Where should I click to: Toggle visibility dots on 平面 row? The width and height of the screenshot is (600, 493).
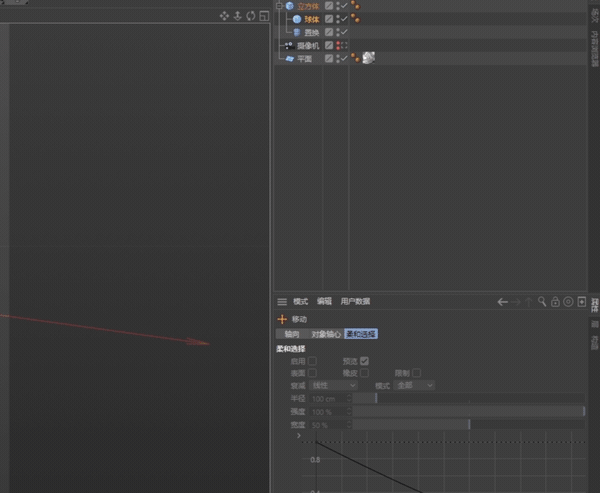tap(338, 59)
